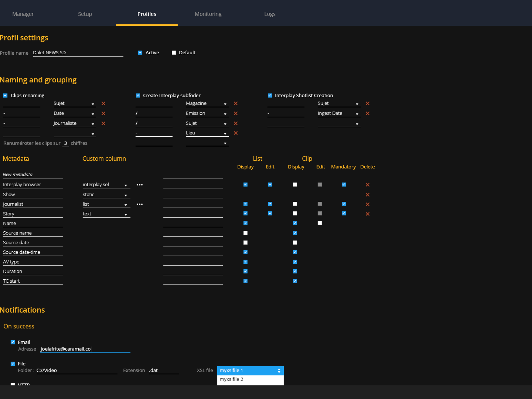Remove the Sujet shotlist creation row
532x399 pixels.
pos(368,103)
